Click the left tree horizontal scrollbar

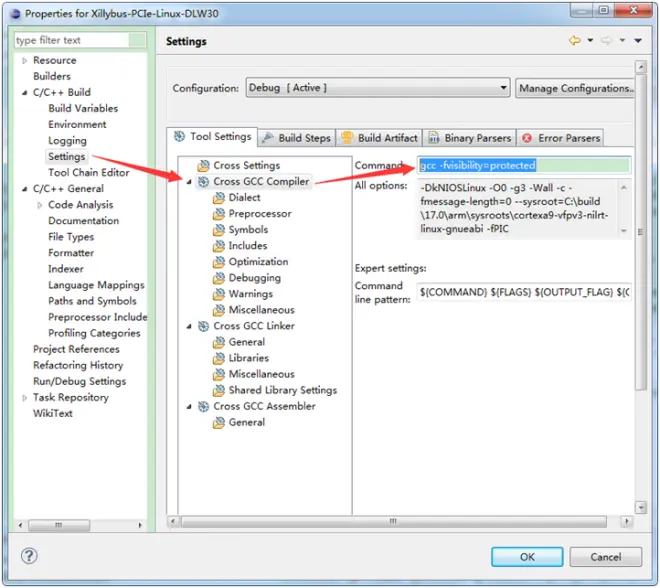[59, 525]
